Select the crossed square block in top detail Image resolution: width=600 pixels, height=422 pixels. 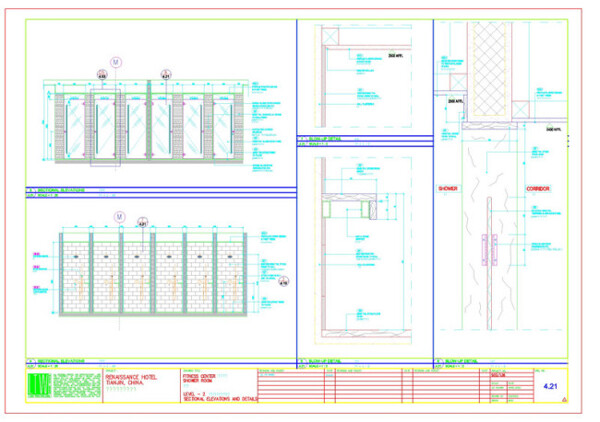pos(330,37)
